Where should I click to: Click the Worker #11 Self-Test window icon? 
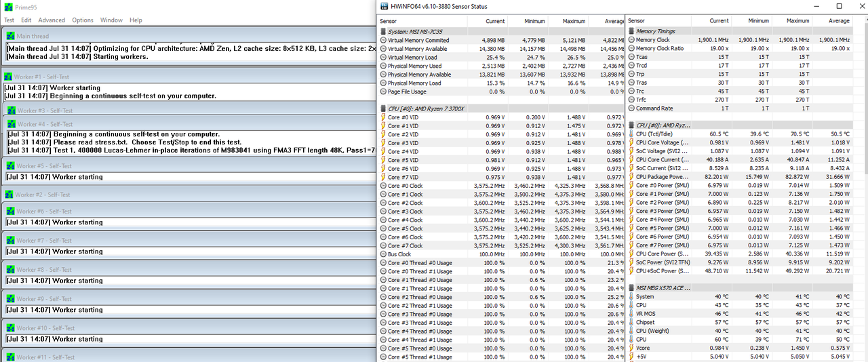[10, 357]
